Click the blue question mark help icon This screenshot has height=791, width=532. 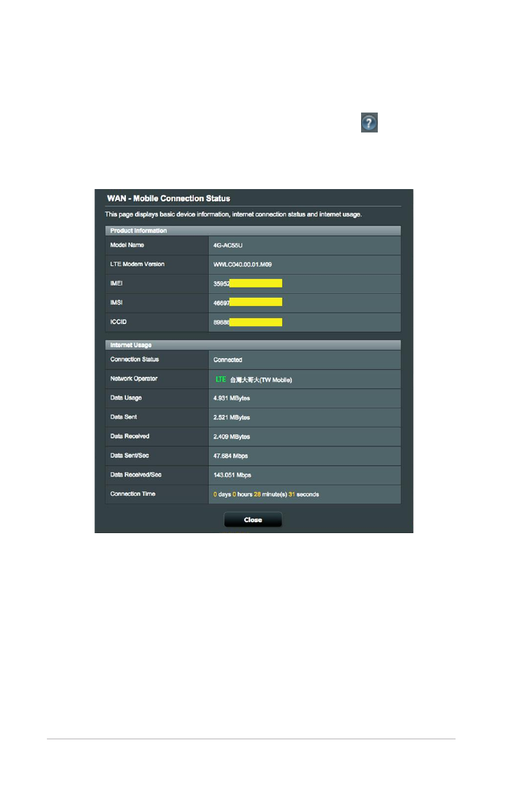[x=369, y=123]
